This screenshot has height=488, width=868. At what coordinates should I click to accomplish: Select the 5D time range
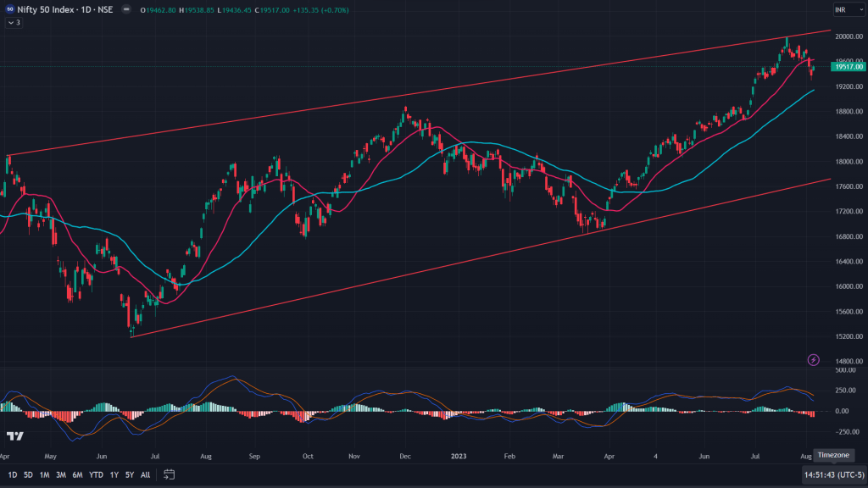tap(28, 474)
